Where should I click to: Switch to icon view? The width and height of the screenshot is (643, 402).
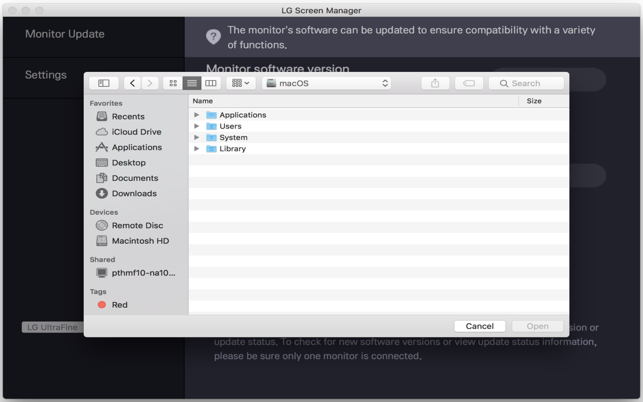(173, 83)
